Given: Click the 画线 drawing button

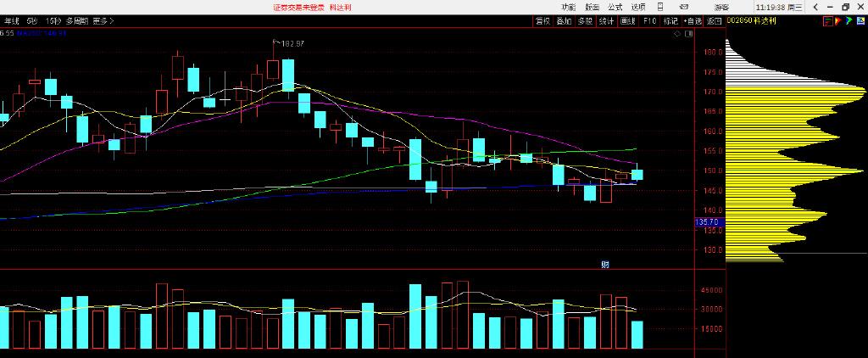Looking at the screenshot, I should 628,21.
